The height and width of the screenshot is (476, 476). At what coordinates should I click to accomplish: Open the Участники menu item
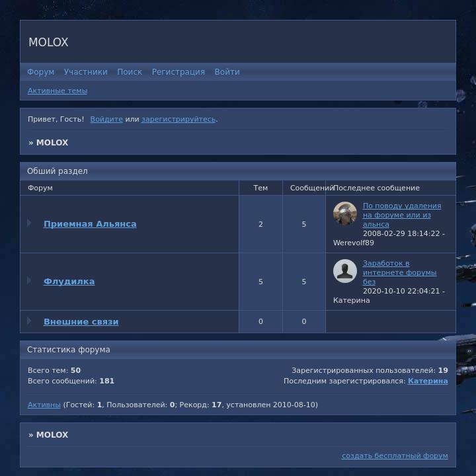pos(85,72)
